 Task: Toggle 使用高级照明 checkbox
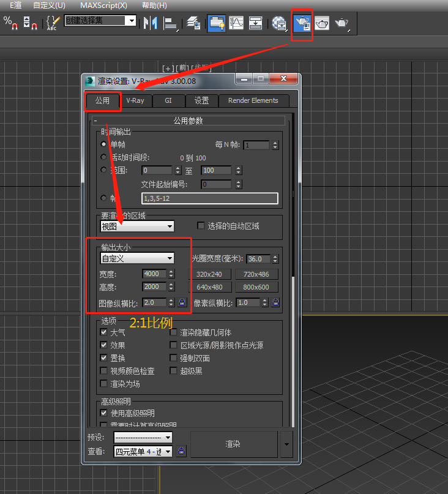click(x=103, y=413)
